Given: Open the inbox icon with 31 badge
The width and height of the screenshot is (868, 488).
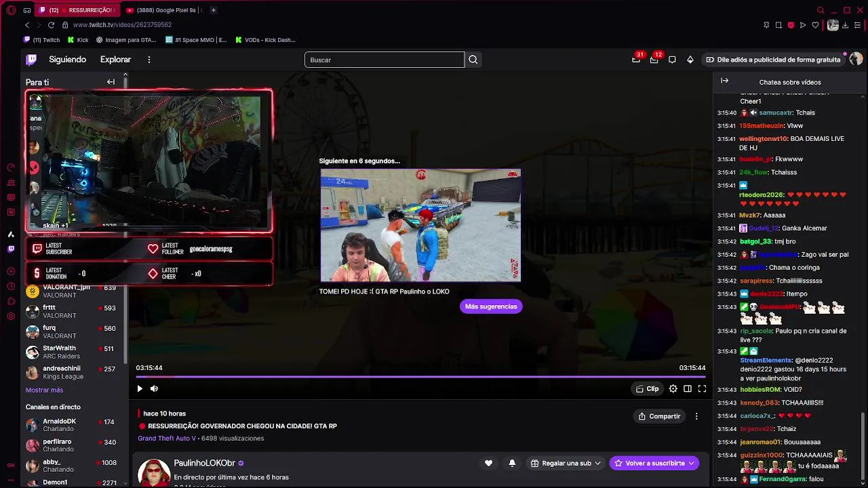Looking at the screenshot, I should click(x=636, y=60).
